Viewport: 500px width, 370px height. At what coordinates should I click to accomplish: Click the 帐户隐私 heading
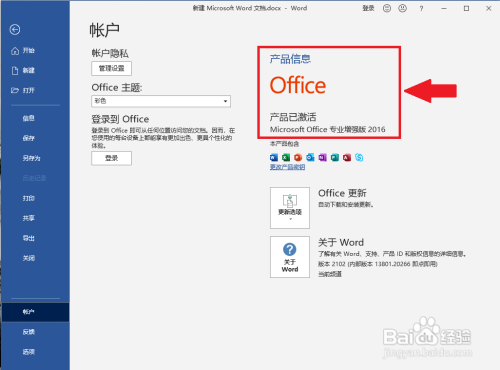tap(110, 53)
